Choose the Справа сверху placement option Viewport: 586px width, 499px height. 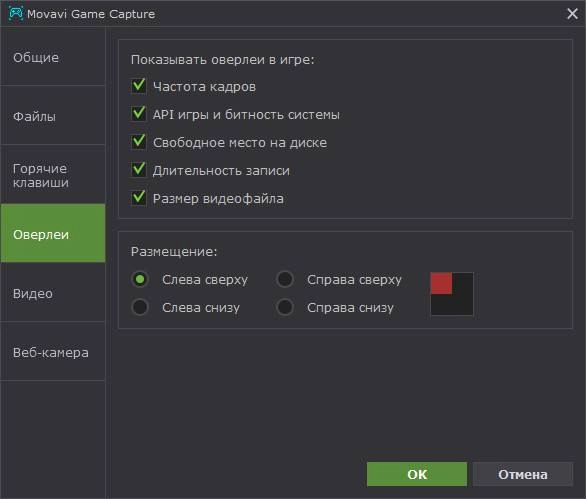click(x=285, y=279)
